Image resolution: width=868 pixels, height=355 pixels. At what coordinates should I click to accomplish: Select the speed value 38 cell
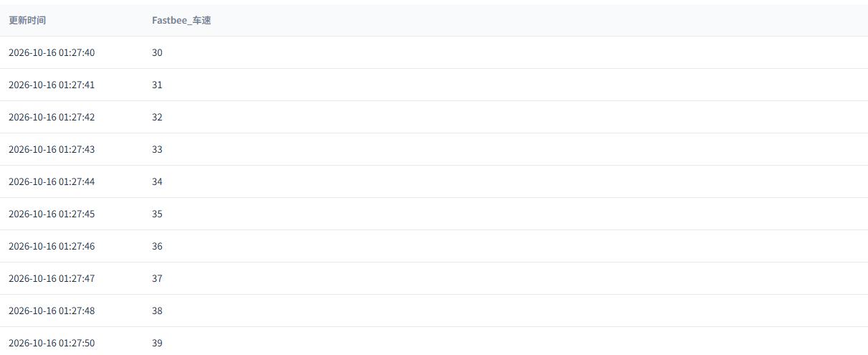(x=157, y=311)
